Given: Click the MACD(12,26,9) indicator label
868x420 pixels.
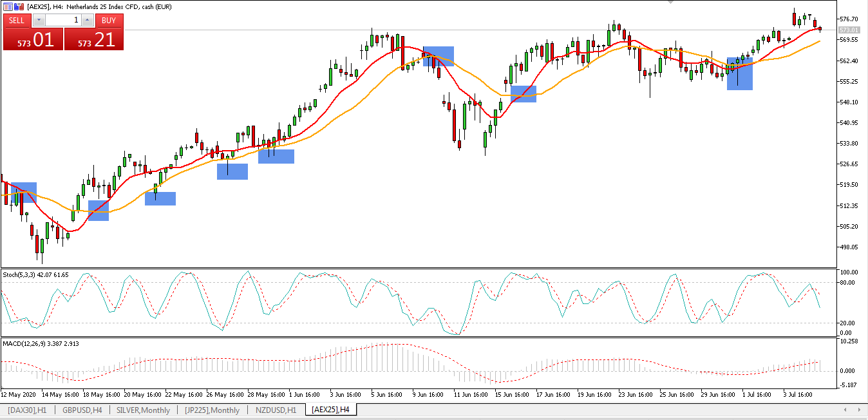Looking at the screenshot, I should tap(42, 344).
